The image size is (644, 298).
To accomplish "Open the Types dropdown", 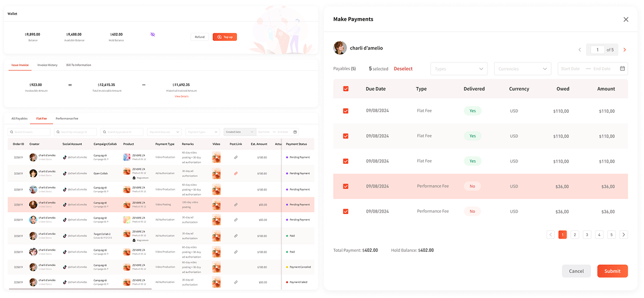I will coord(459,69).
